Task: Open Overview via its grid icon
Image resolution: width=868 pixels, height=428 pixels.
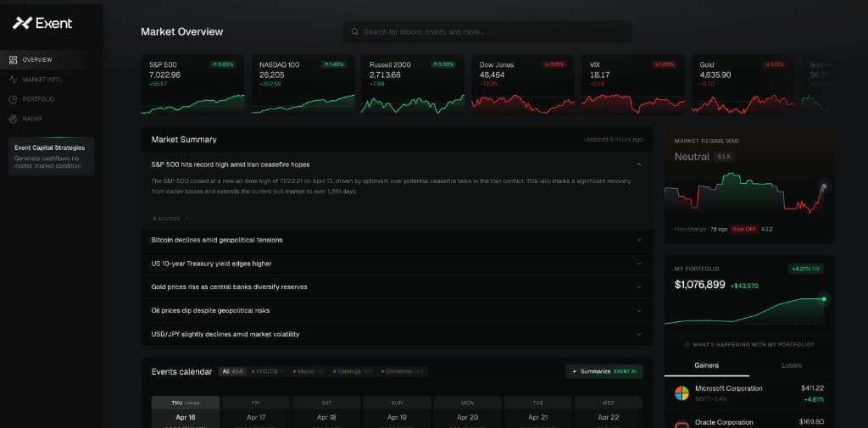Action: (14, 60)
